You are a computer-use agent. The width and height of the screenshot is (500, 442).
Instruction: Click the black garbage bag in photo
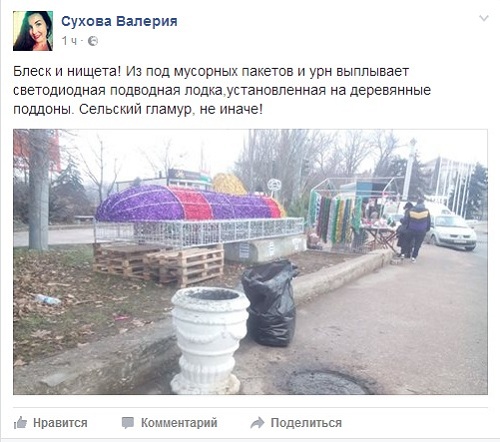(x=269, y=303)
